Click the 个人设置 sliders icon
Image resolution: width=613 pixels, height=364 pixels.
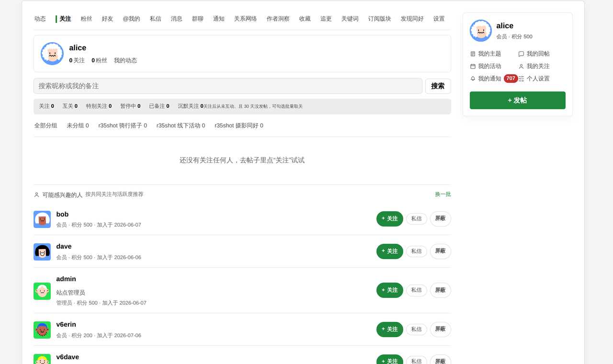(x=521, y=79)
